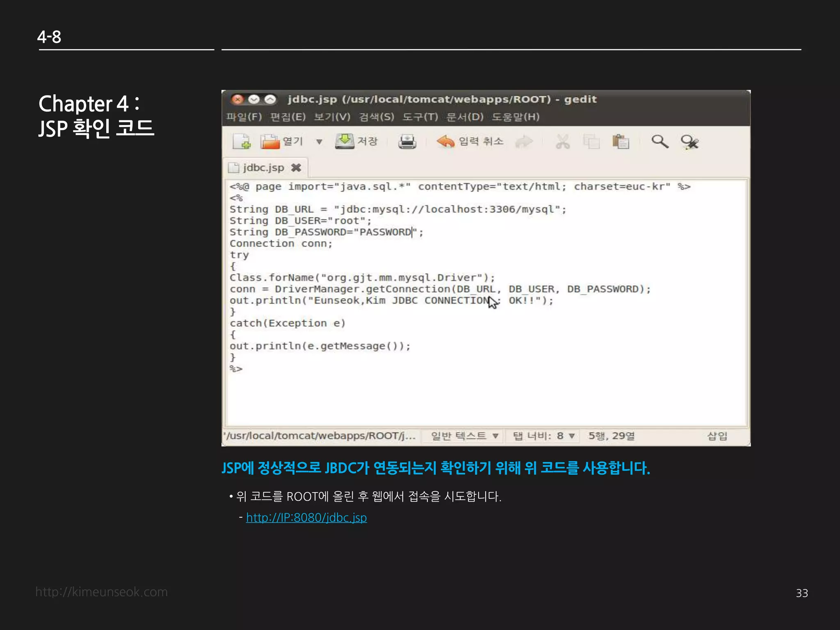Click the empty editor area below the code
Screen dimensions: 840x630
(x=486, y=400)
